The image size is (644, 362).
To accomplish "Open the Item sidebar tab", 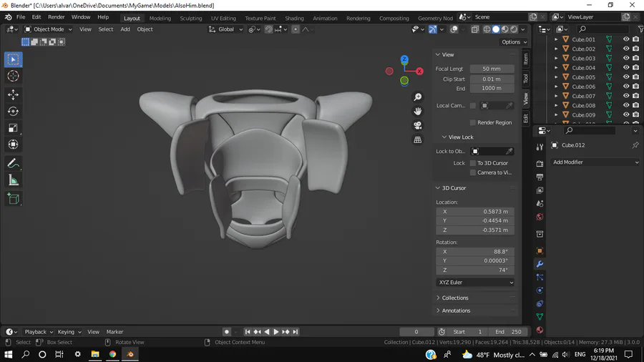I will tap(526, 59).
